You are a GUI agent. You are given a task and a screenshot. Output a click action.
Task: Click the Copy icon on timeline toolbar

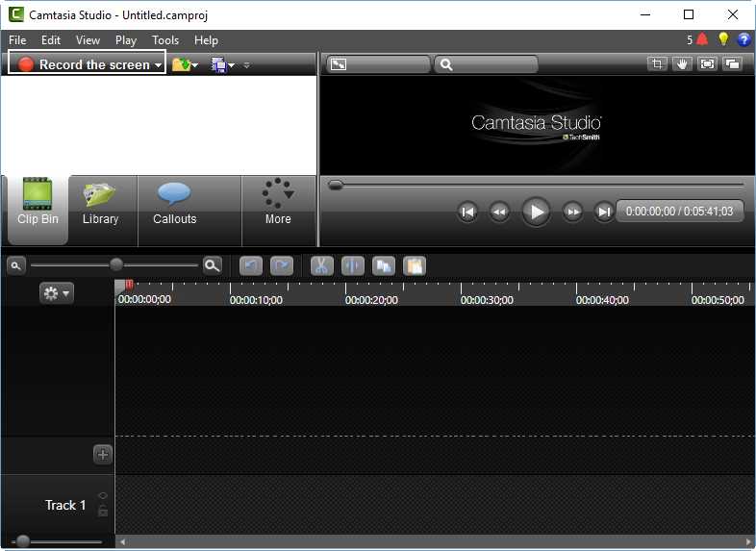tap(384, 265)
